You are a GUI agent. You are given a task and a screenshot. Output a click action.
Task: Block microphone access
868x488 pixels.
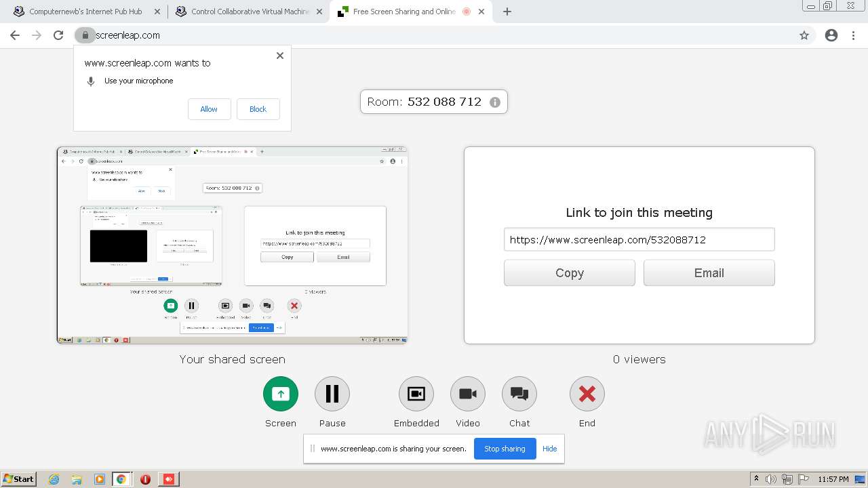click(258, 109)
